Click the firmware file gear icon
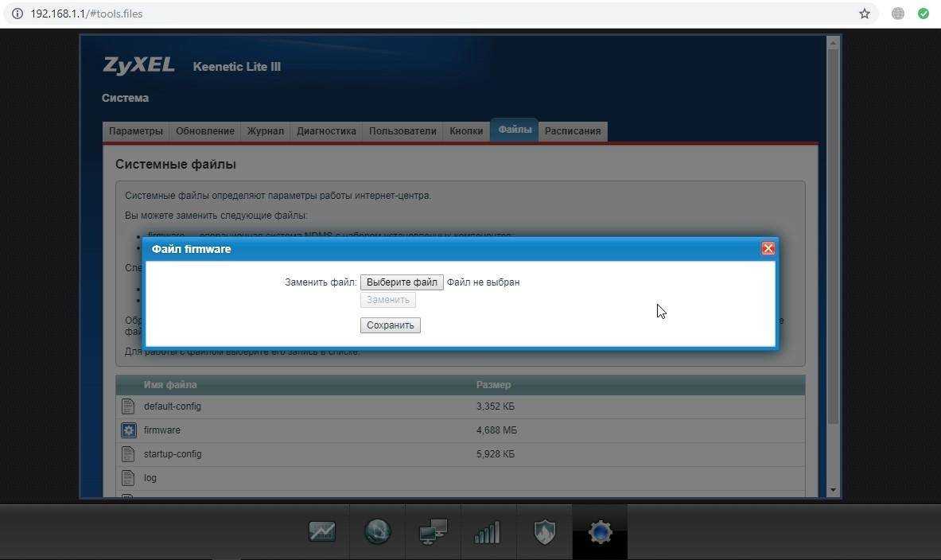The width and height of the screenshot is (941, 560). click(128, 430)
